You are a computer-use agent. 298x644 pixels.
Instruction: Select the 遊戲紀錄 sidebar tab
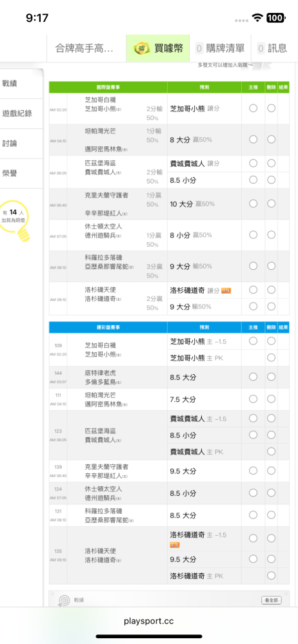21,114
